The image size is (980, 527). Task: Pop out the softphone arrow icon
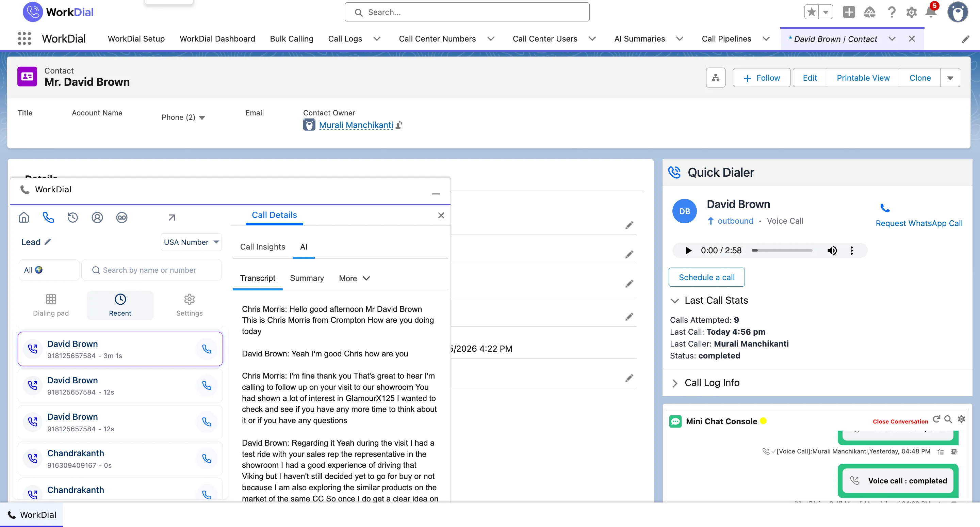pyautogui.click(x=171, y=217)
